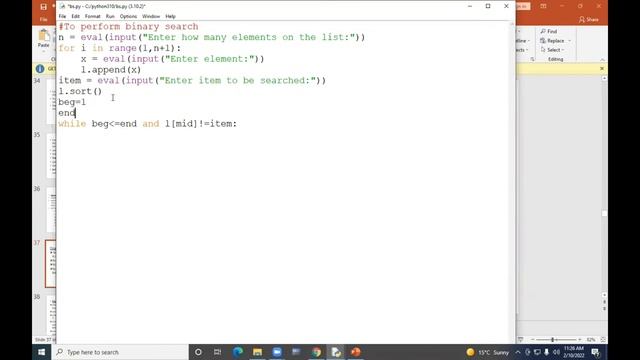Click the Share button in PowerPoint
Viewport: 640px width, 360px height.
pyautogui.click(x=589, y=19)
